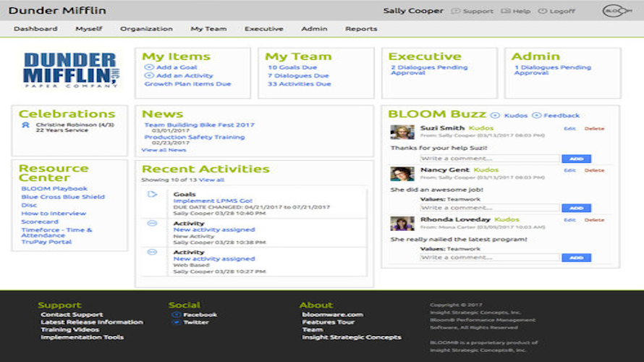The height and width of the screenshot is (362, 644).
Task: Delete the Nancy Gent kudos post
Action: point(594,170)
